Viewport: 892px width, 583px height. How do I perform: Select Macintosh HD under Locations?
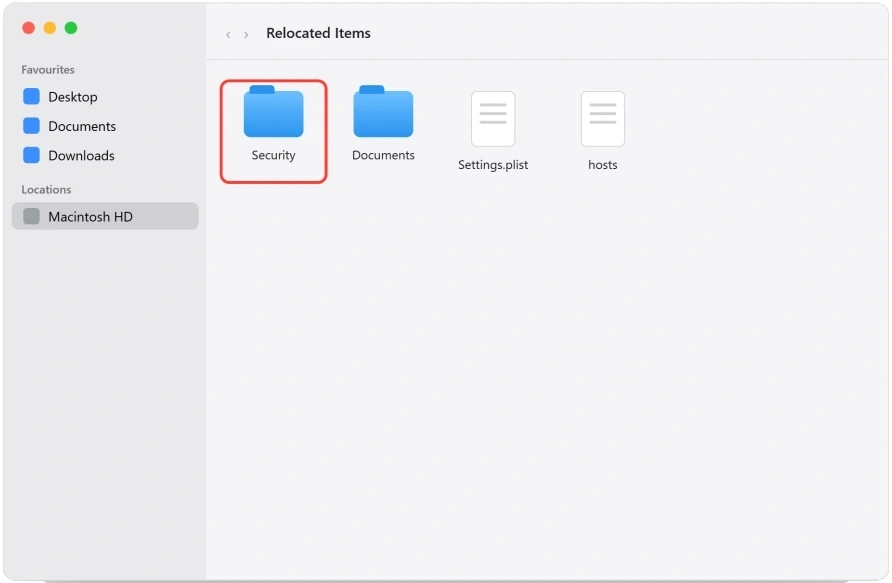[105, 216]
